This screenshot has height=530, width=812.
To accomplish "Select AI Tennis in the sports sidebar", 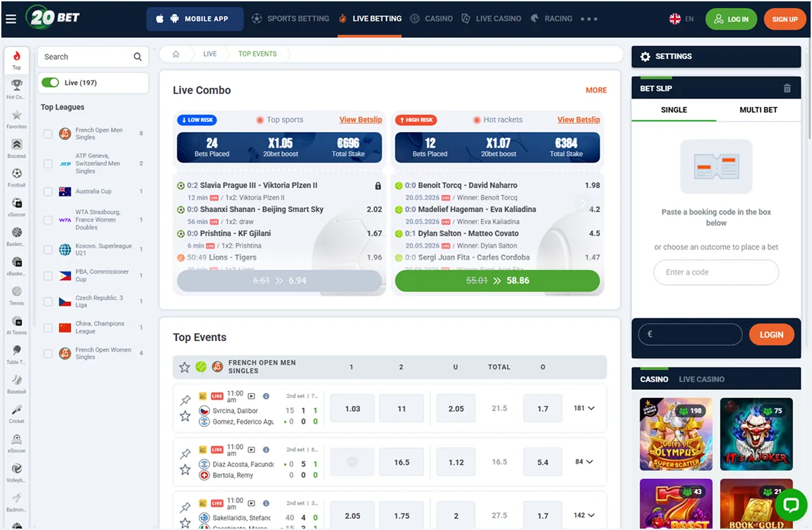I will click(x=16, y=325).
